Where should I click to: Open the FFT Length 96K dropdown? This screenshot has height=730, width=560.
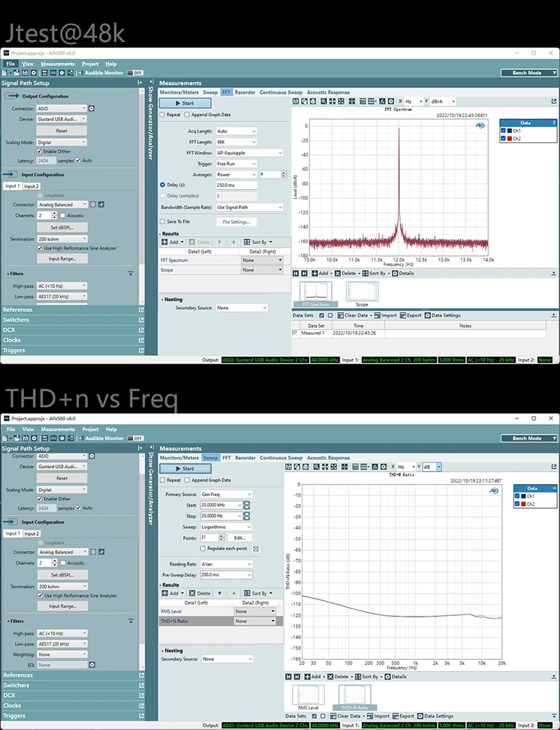[x=237, y=142]
